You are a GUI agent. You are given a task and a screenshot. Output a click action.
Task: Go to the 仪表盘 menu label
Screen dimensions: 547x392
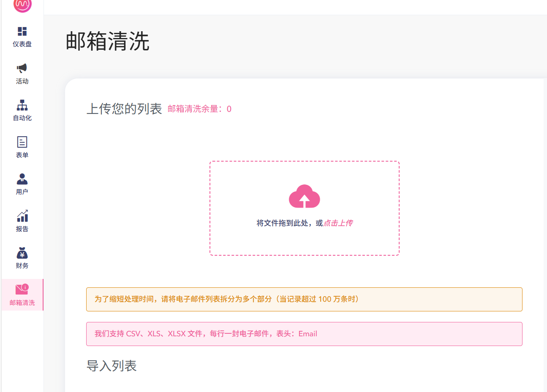(x=22, y=44)
